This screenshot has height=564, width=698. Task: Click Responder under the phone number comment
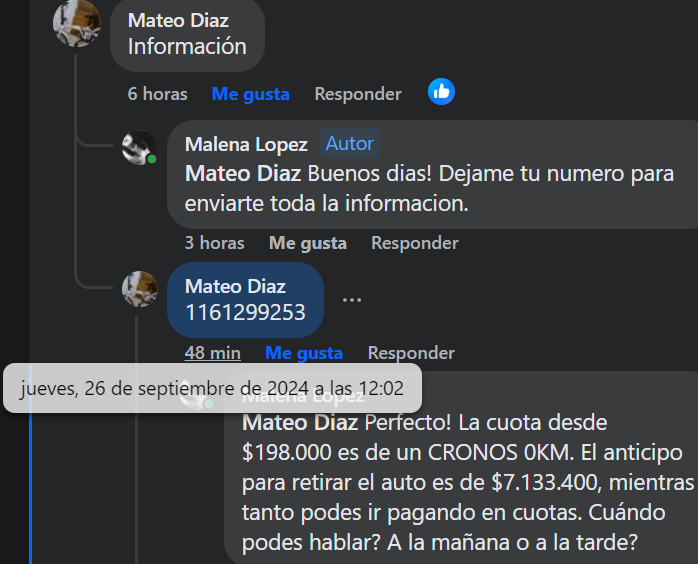411,353
